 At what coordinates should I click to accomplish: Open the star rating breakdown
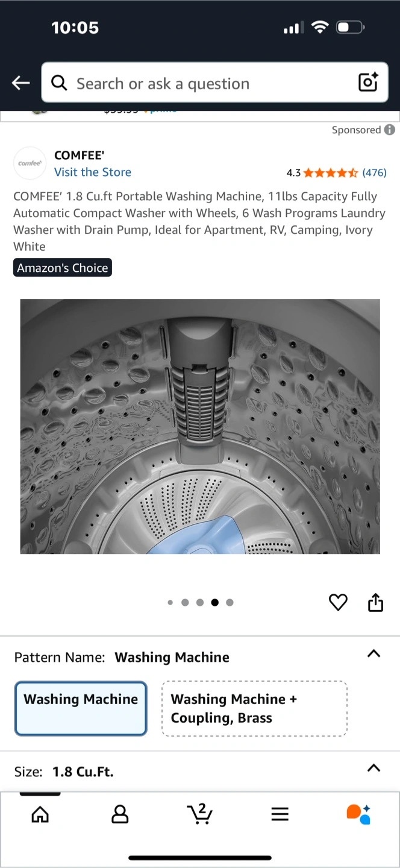click(x=331, y=173)
